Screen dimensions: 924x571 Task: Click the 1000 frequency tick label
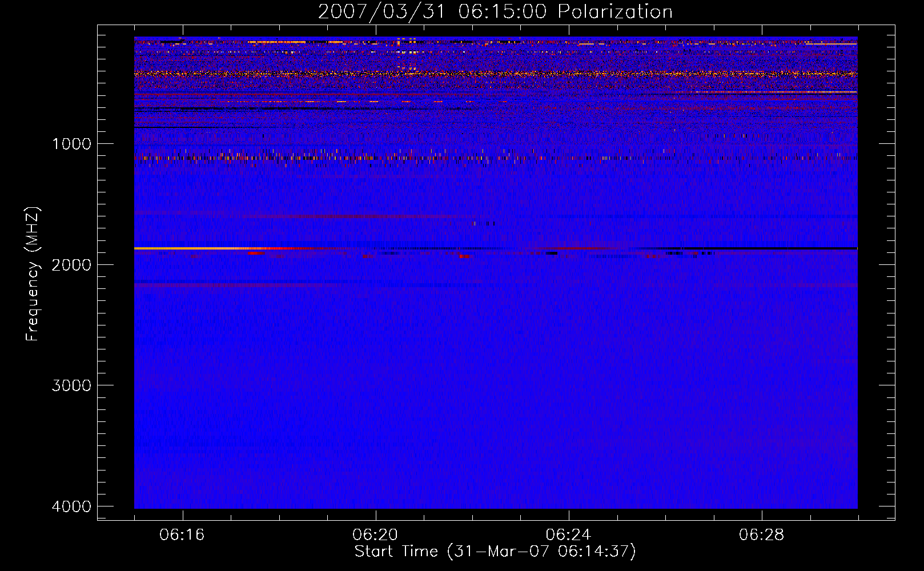71,144
